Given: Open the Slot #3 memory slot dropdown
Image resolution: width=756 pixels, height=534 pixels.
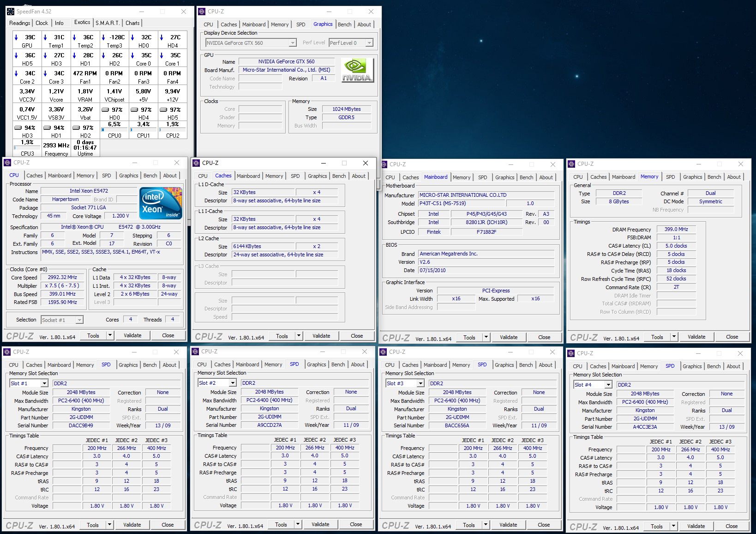Looking at the screenshot, I should pyautogui.click(x=420, y=383).
